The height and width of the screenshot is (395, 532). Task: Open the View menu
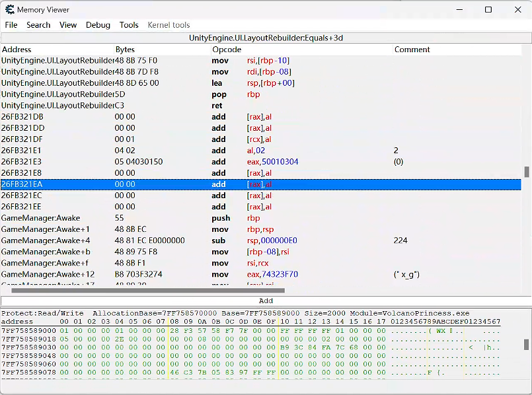click(x=68, y=25)
